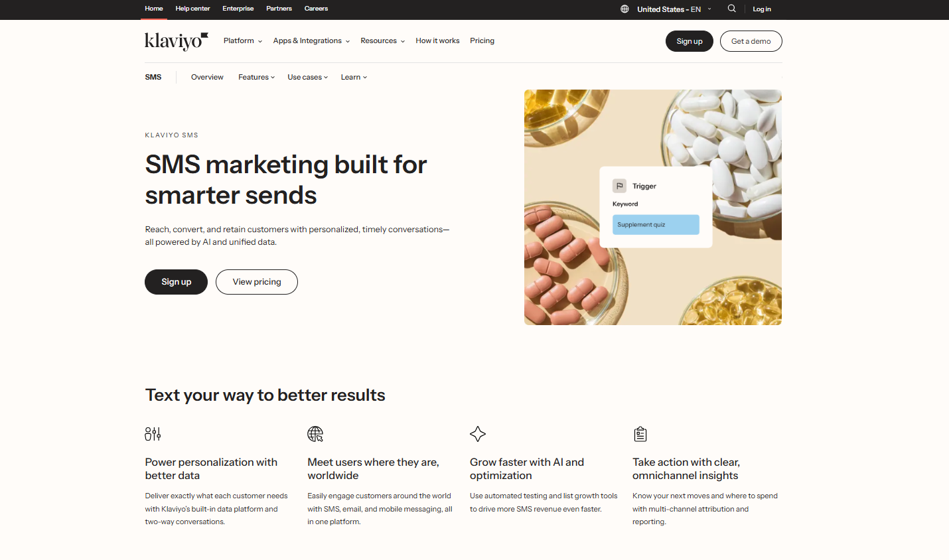949x560 pixels.
Task: Open the search magnifier icon
Action: pos(731,9)
